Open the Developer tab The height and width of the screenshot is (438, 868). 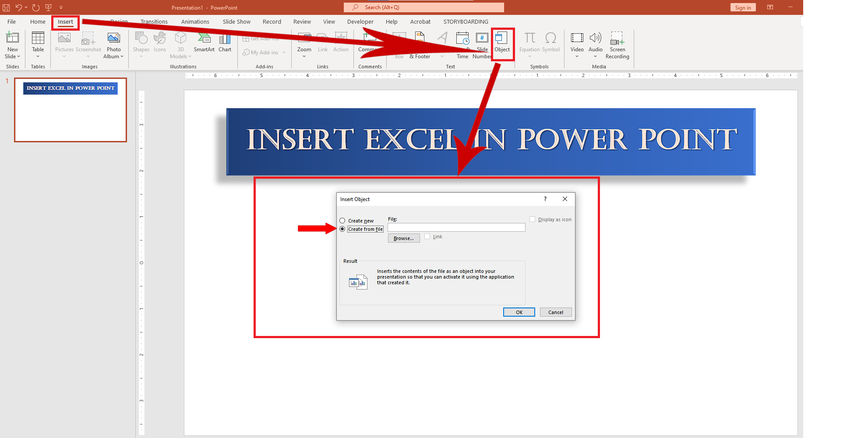(360, 21)
